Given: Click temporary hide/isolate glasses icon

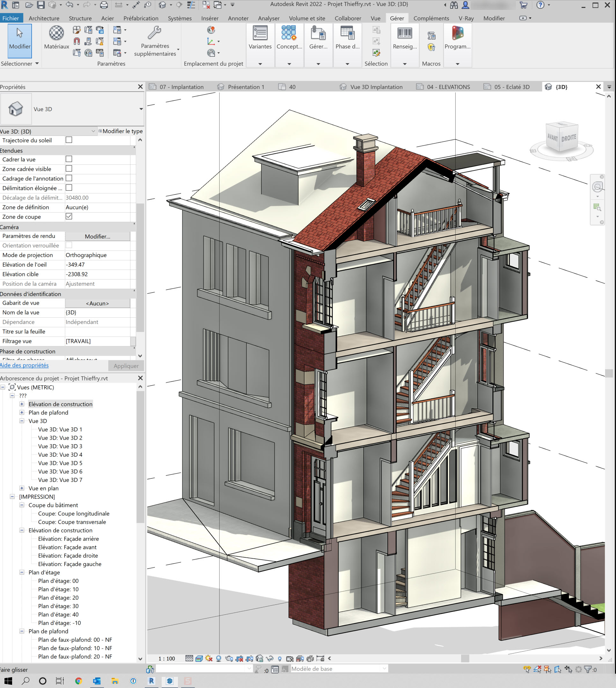Looking at the screenshot, I should [270, 659].
